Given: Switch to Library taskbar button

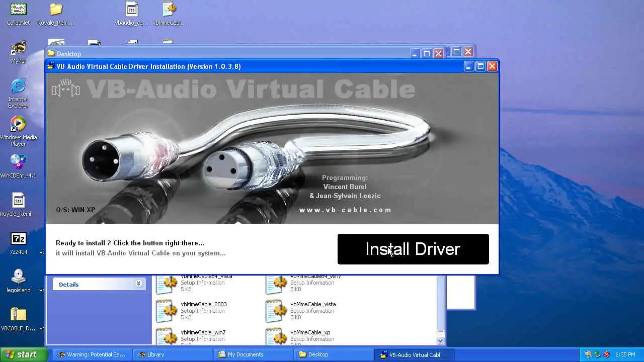Looking at the screenshot, I should [x=172, y=354].
